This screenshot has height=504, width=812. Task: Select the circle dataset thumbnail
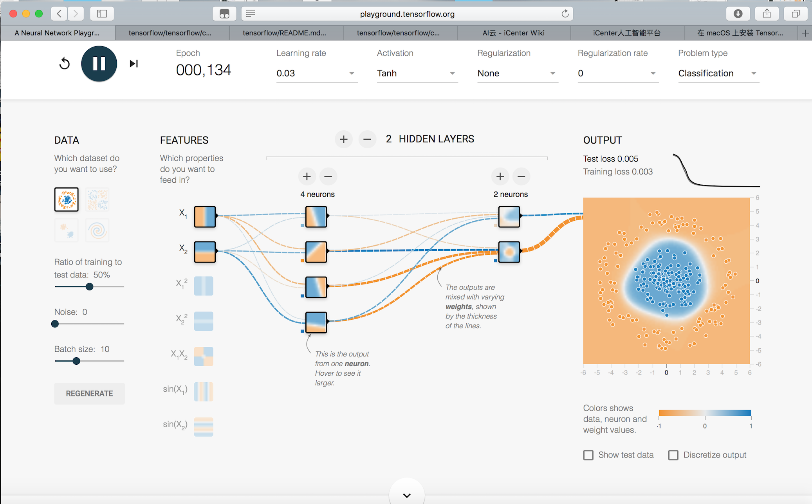coord(67,200)
